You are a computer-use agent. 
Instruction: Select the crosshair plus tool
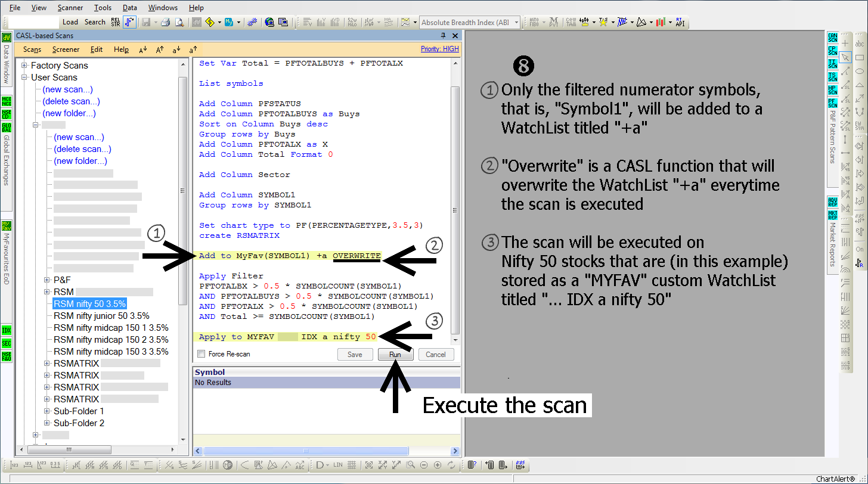point(845,44)
